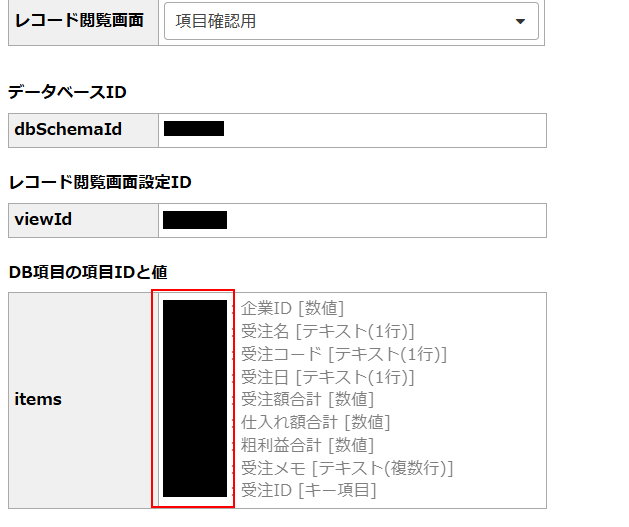The image size is (629, 527).
Task: Click the データベースID heading
Action: [x=67, y=92]
